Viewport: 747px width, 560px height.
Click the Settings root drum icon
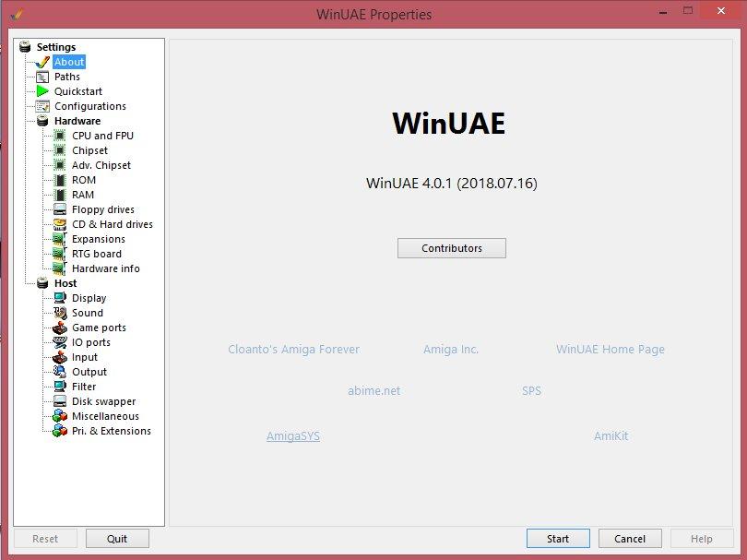point(25,47)
